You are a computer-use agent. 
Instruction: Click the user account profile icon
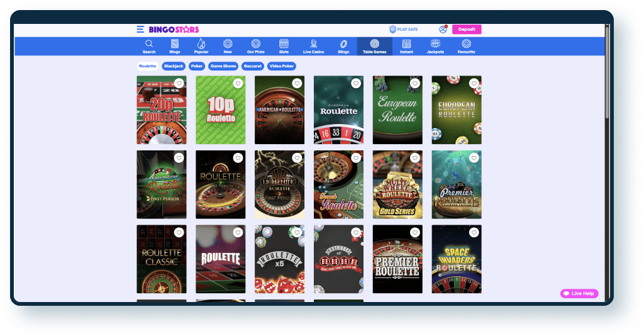443,30
